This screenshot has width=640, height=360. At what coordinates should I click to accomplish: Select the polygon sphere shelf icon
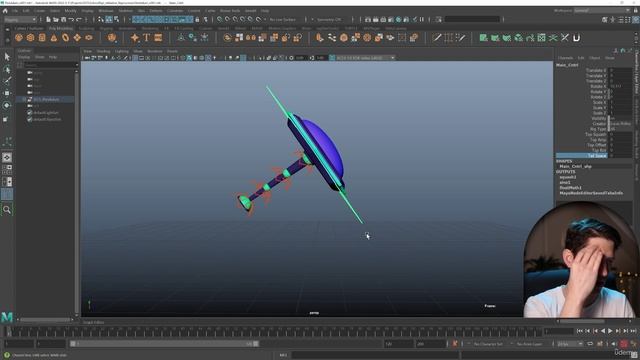click(x=19, y=38)
